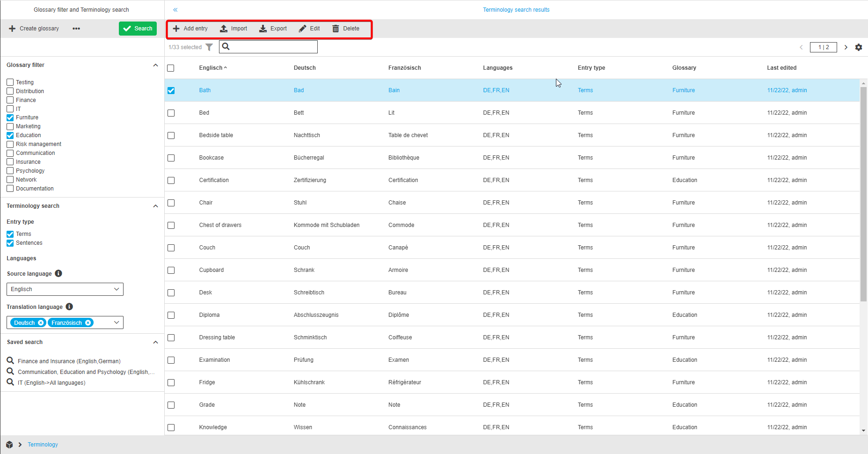Open the Source language dropdown

point(65,289)
